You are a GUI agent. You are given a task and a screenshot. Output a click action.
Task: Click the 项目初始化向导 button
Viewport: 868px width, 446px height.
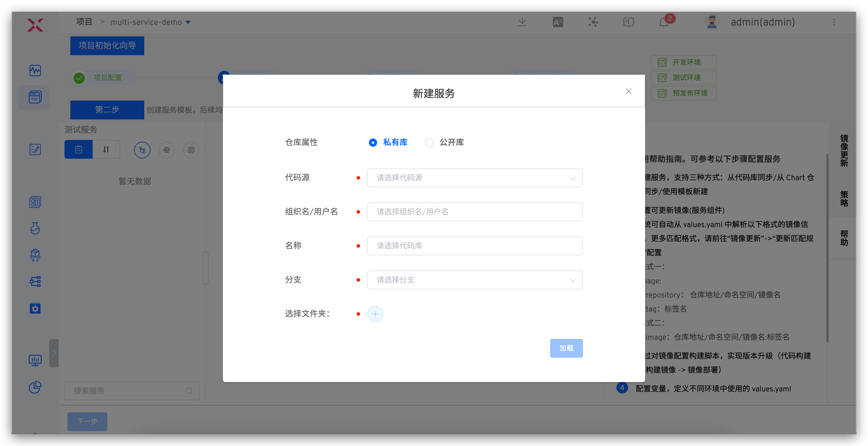click(107, 45)
